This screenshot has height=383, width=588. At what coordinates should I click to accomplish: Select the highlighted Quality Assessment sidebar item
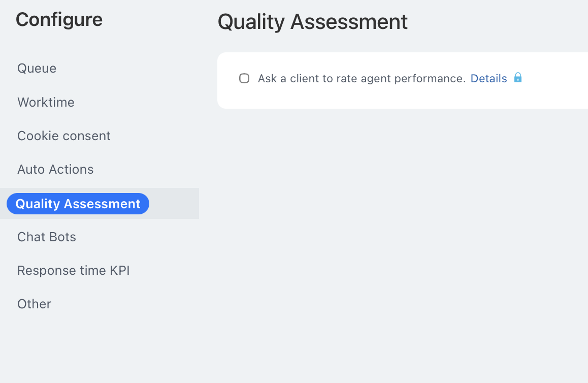(x=78, y=204)
